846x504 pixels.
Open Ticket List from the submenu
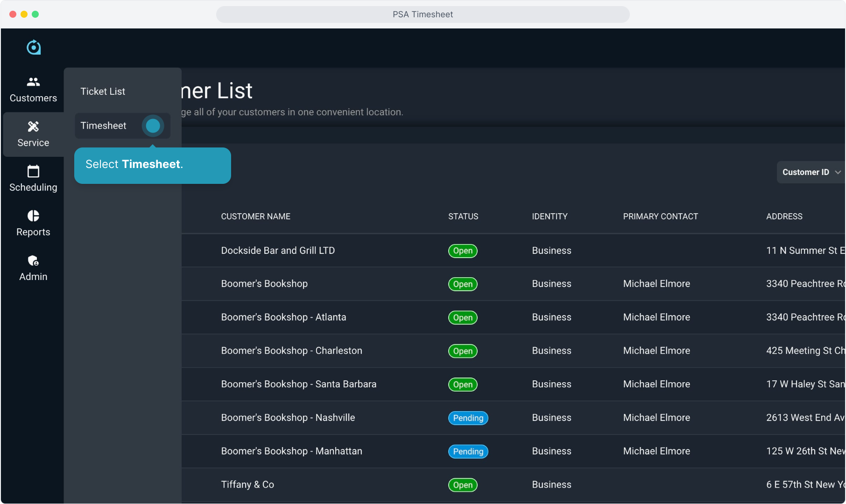[x=103, y=91]
